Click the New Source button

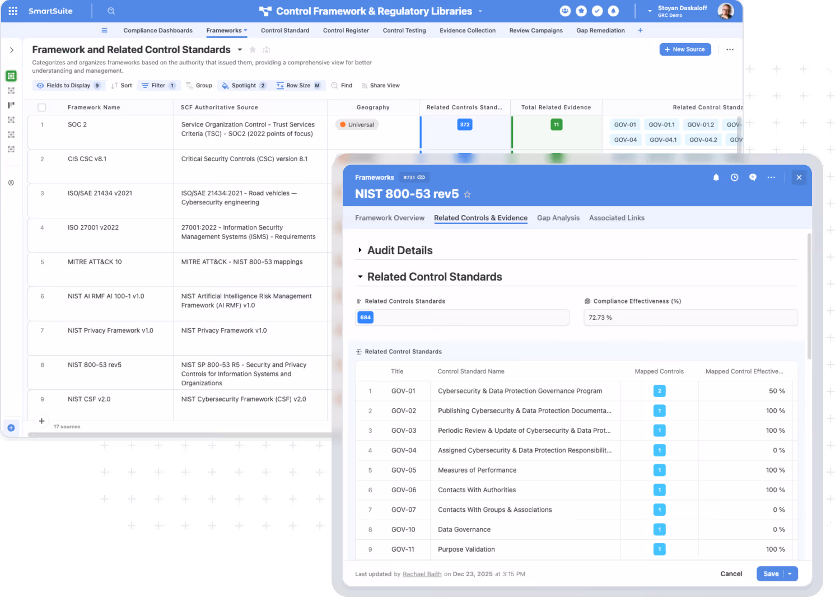click(685, 49)
